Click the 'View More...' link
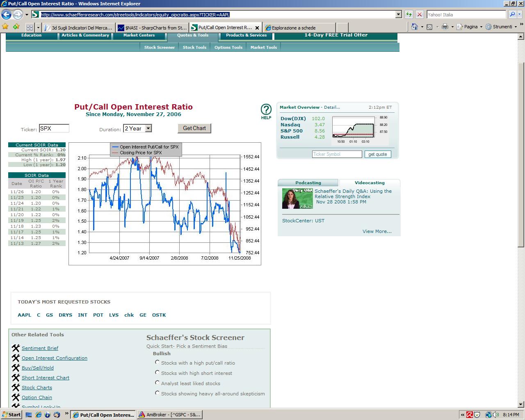525x420 pixels. coord(377,231)
